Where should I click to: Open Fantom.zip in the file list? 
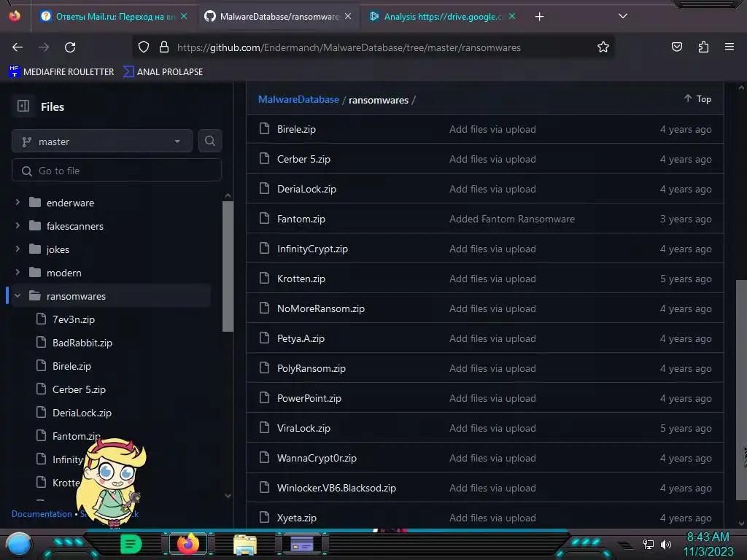pos(301,219)
